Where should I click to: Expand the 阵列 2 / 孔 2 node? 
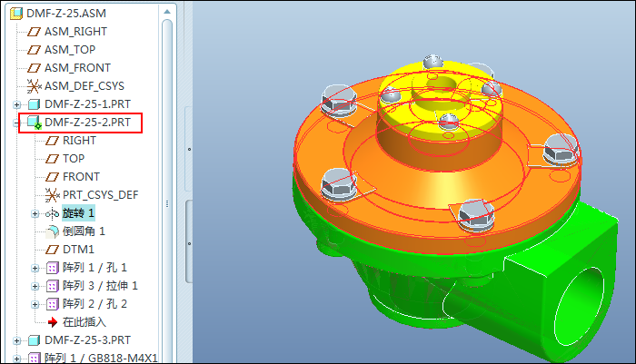point(35,304)
